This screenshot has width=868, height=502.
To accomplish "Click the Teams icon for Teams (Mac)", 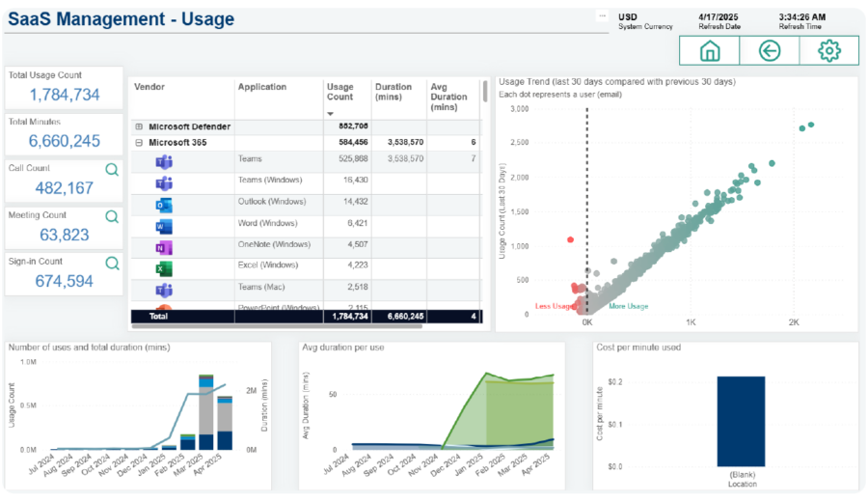I will point(164,290).
